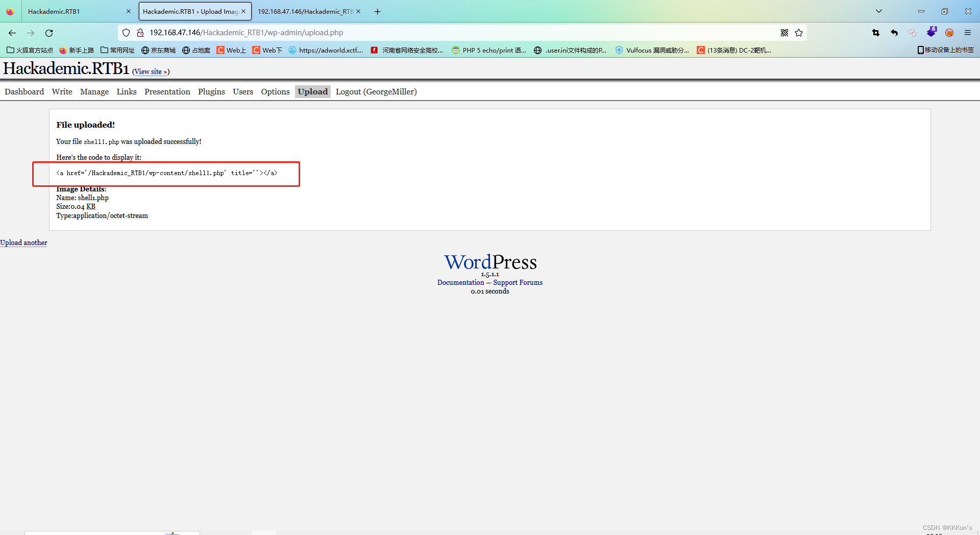
Task: Go to the Dashboard menu
Action: tap(24, 91)
